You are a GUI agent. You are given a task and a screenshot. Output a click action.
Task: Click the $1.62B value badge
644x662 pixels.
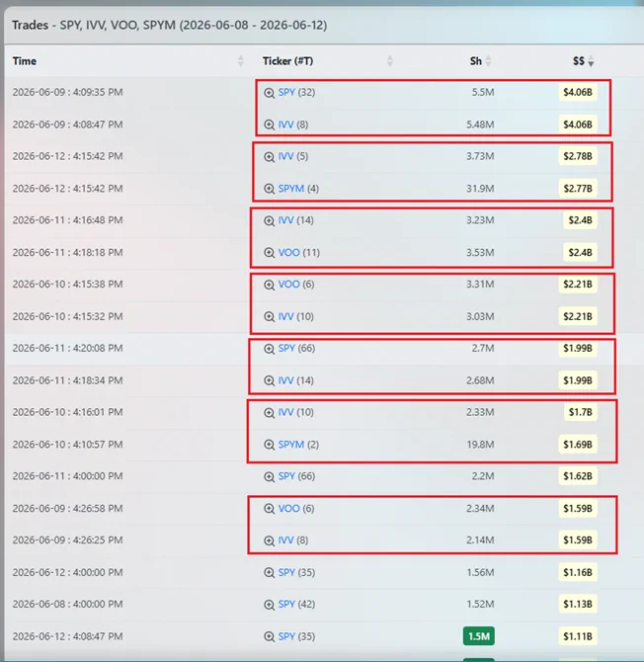tap(578, 476)
